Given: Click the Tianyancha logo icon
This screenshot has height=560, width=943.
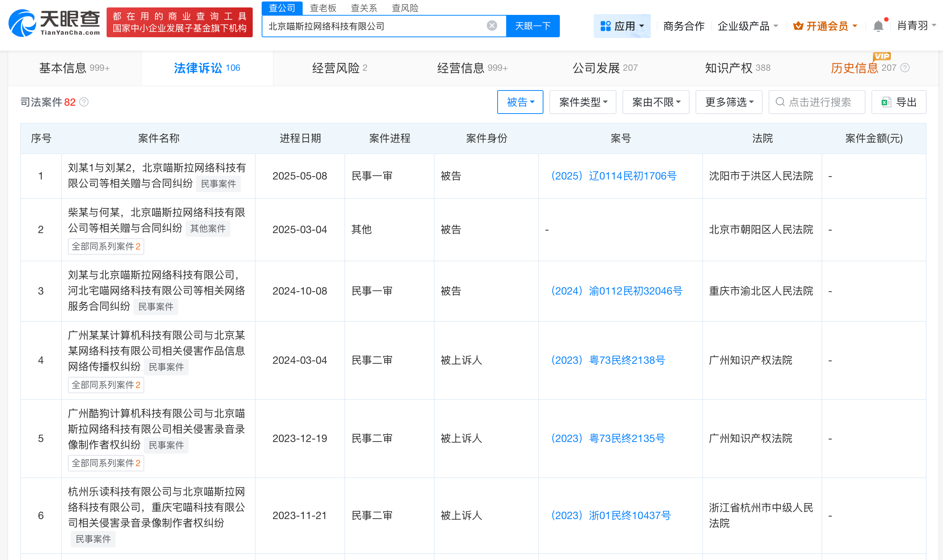Looking at the screenshot, I should (x=23, y=23).
